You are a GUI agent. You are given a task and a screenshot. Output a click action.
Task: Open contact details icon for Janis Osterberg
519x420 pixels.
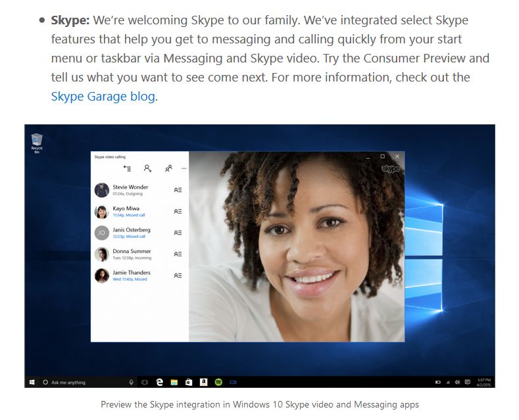tap(178, 233)
